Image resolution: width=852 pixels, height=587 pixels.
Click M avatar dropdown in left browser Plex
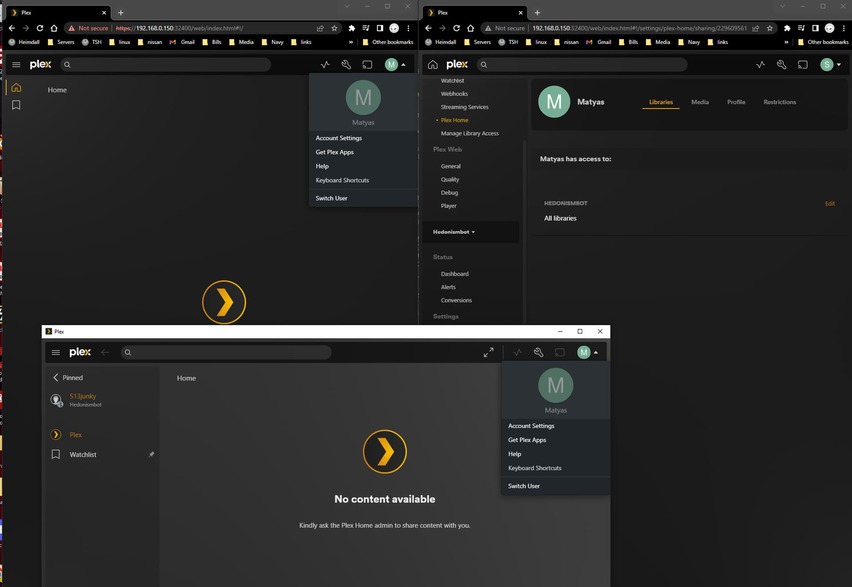coord(395,65)
